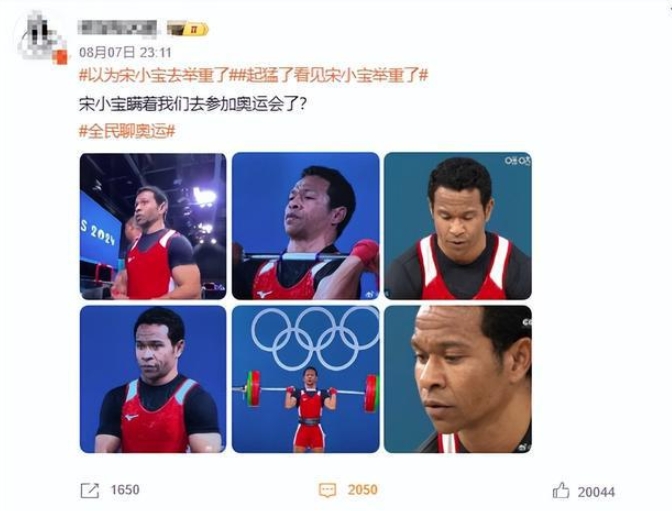This screenshot has height=511, width=672.
Task: Click the repost share icon
Action: [90, 490]
